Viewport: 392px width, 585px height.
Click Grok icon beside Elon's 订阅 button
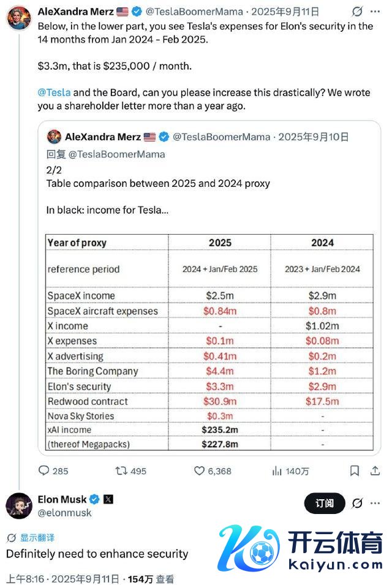(x=357, y=504)
